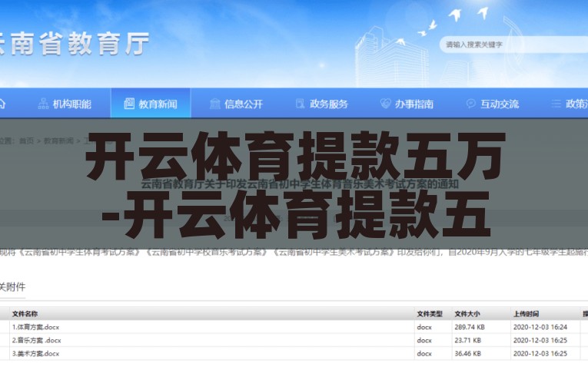This screenshot has width=588, height=367.
Task: Open the 1.体育方案.docx attachment
Action: point(35,327)
